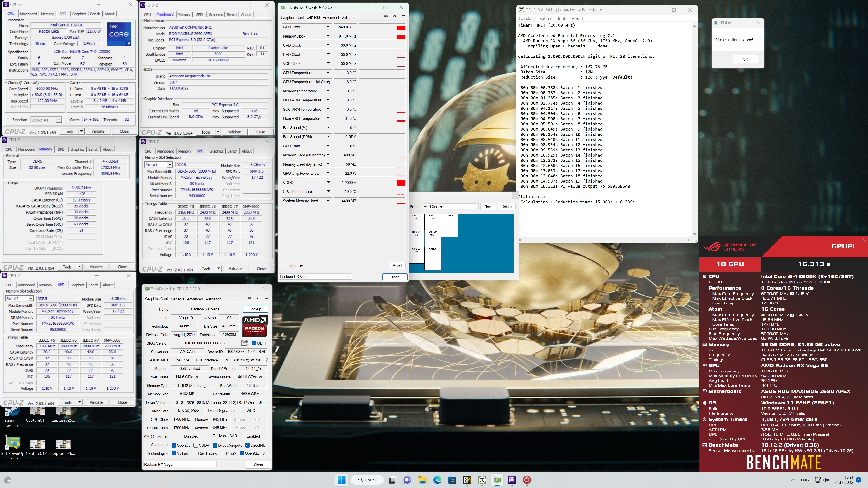Open the Profile dropdown showing GPU 3dmark
868x488 pixels.
click(x=451, y=206)
